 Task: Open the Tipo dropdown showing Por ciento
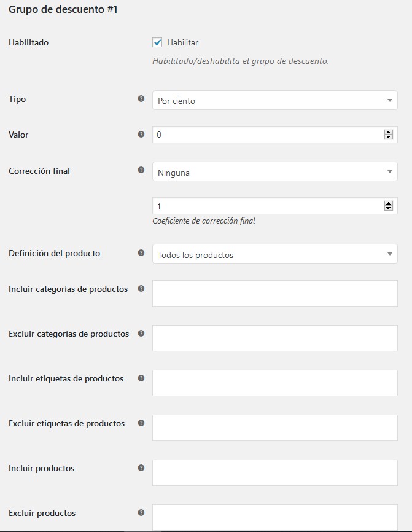point(274,100)
